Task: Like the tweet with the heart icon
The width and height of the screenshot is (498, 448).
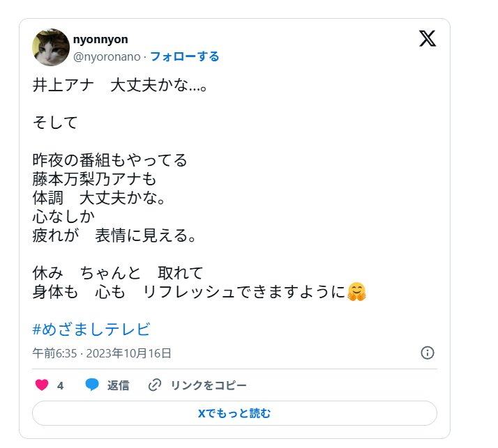Action: [41, 385]
